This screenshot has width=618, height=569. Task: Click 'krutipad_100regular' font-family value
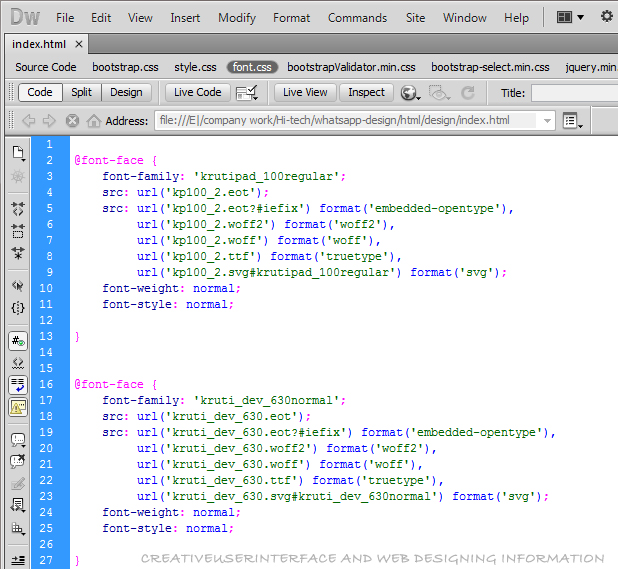click(266, 176)
